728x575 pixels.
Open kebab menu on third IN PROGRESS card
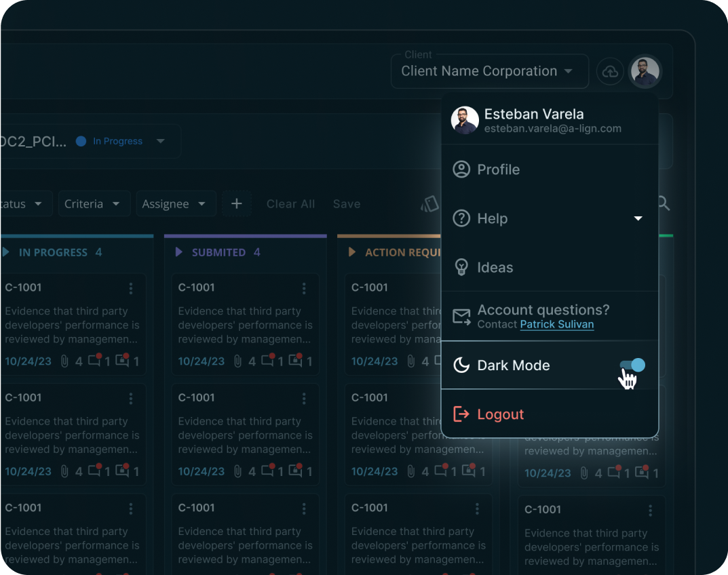pyautogui.click(x=131, y=509)
